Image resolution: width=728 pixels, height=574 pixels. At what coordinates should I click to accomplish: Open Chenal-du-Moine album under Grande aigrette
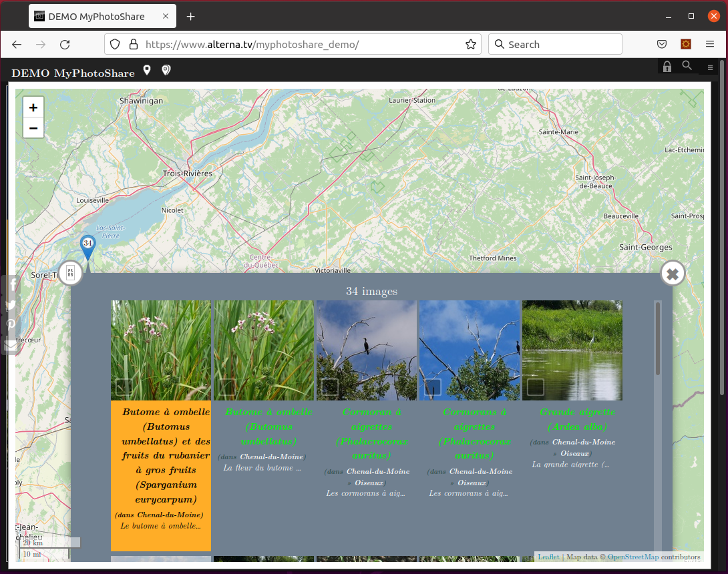[584, 443]
